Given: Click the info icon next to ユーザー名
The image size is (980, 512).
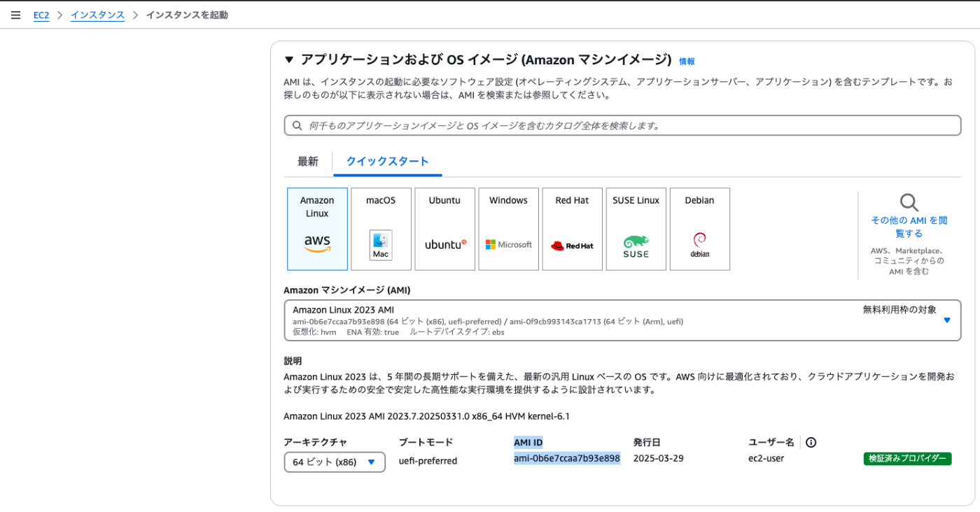Looking at the screenshot, I should 811,442.
